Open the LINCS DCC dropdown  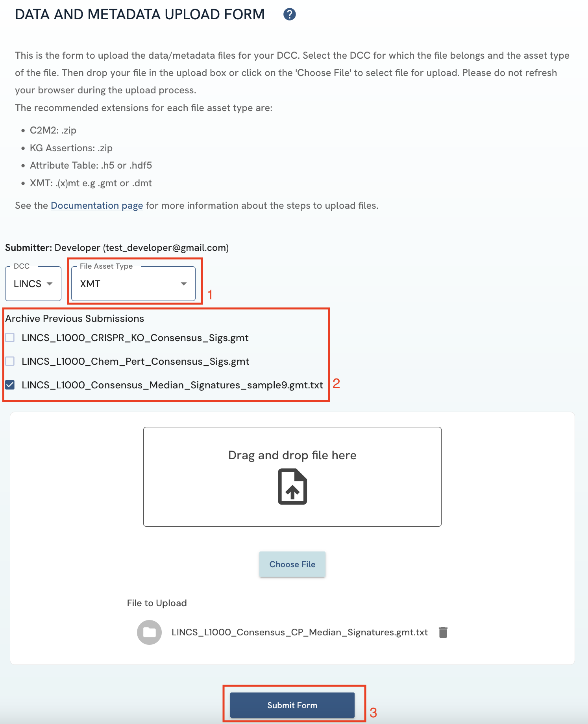tap(33, 284)
